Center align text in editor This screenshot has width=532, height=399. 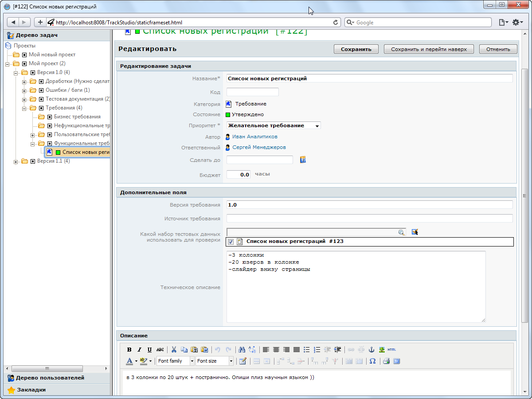pyautogui.click(x=276, y=349)
